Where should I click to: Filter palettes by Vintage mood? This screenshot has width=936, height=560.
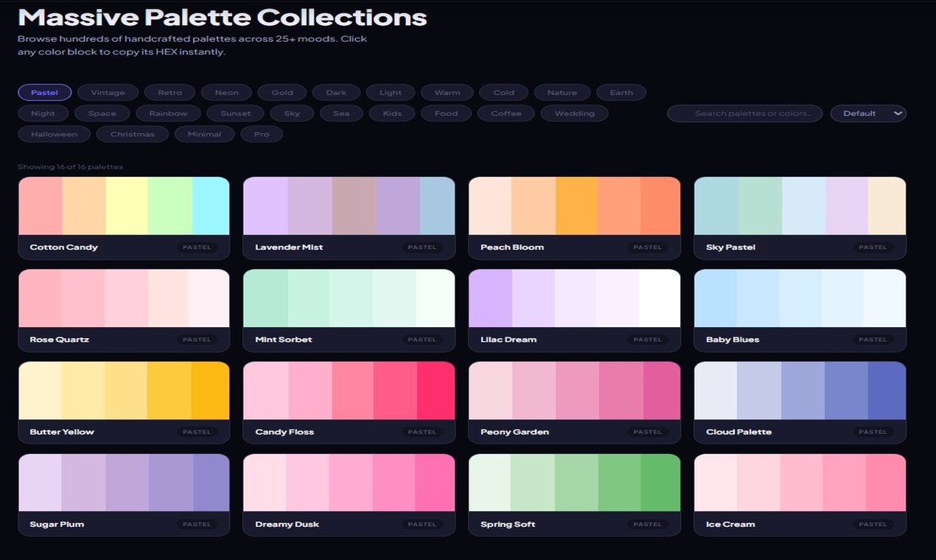(108, 92)
